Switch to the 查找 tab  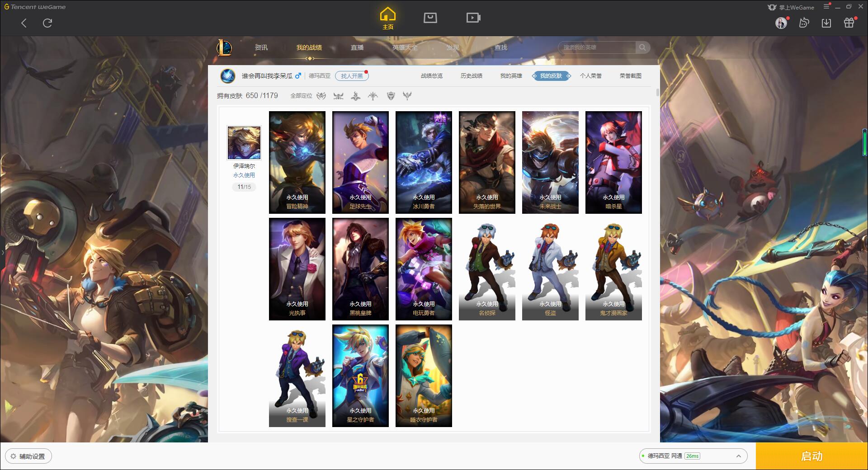(x=500, y=47)
